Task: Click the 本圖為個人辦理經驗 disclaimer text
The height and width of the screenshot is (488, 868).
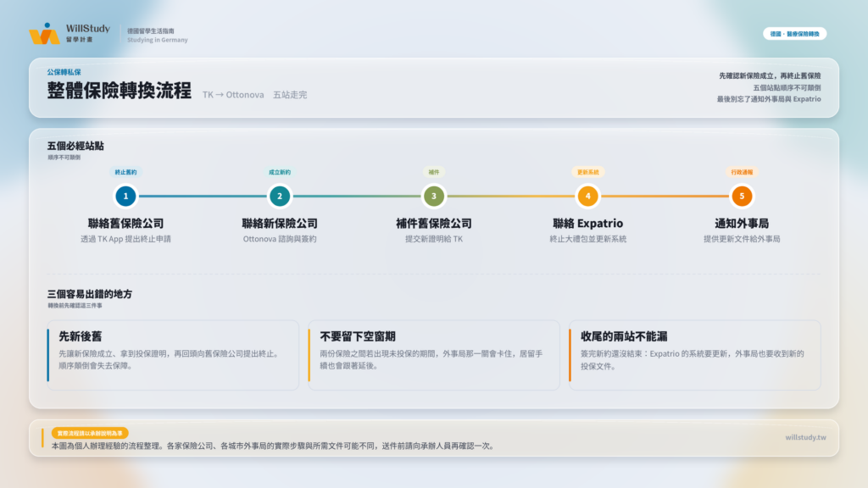Action: (273, 446)
